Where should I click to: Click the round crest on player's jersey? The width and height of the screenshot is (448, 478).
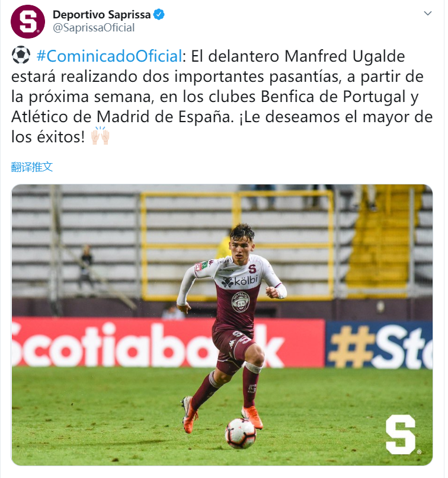pos(241,302)
